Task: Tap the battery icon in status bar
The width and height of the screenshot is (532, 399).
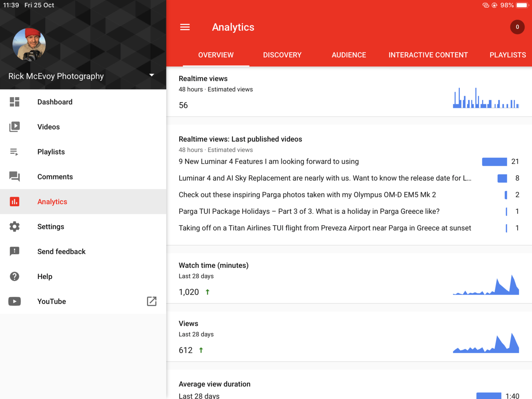Action: [x=522, y=5]
